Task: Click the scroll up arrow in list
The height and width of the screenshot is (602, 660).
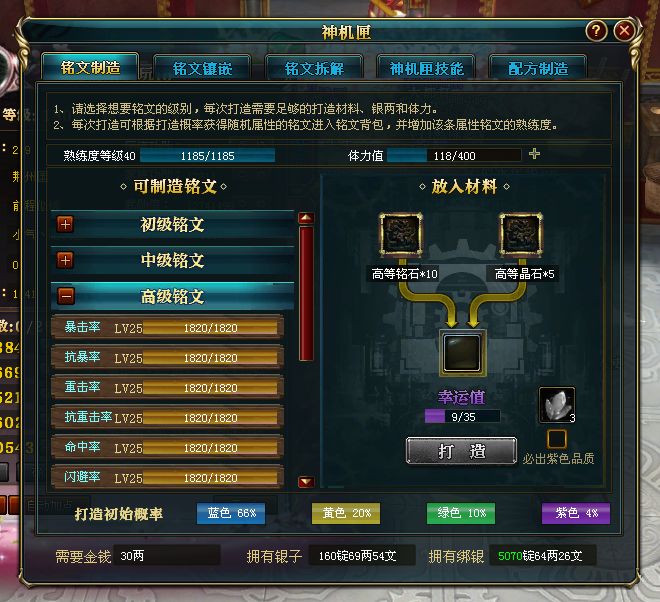Action: 306,218
